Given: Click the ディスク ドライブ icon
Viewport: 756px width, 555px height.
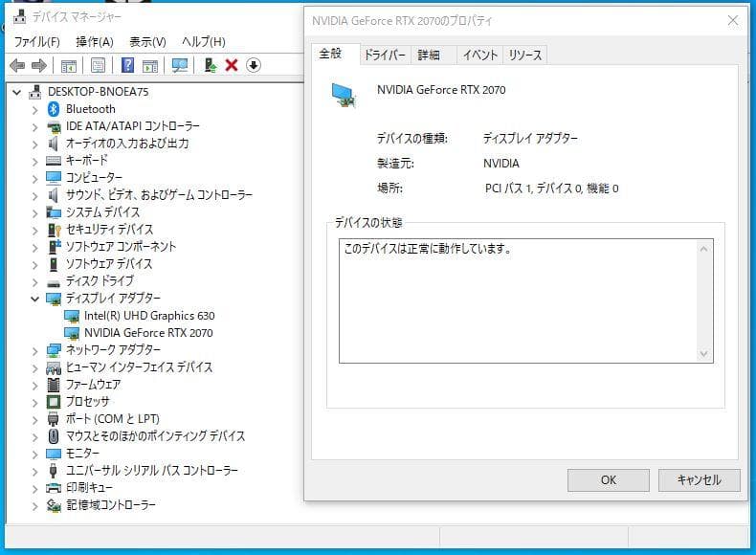Looking at the screenshot, I should tap(54, 283).
